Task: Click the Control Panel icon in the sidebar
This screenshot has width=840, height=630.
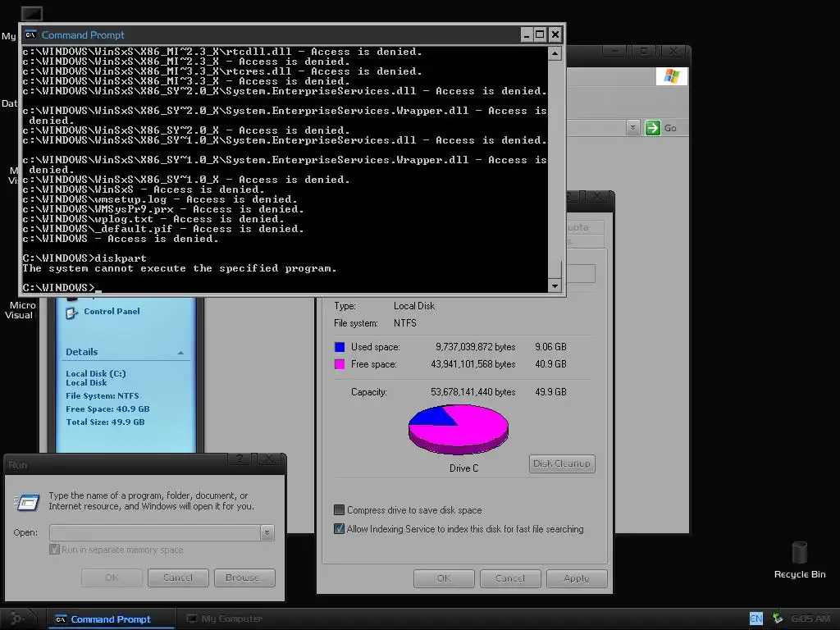Action: [x=72, y=313]
